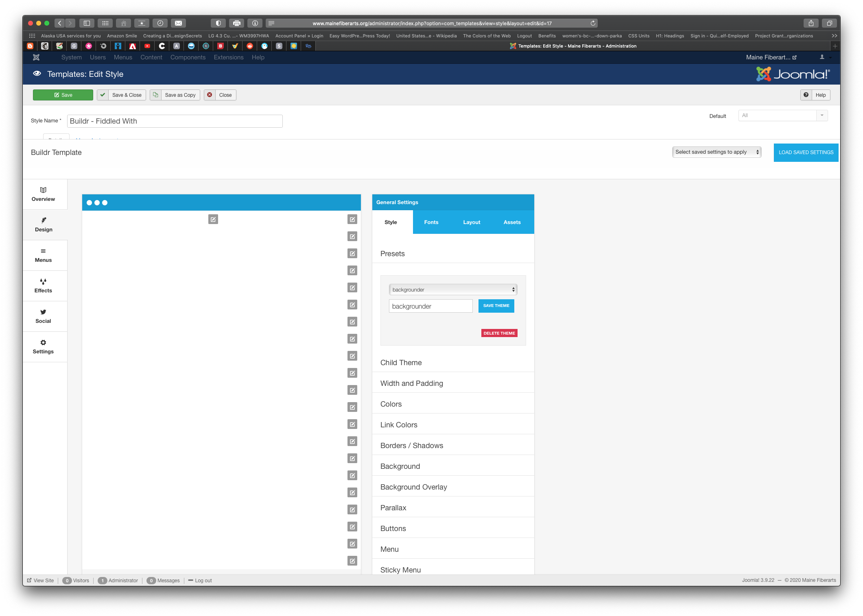Screen dimensions: 863x616
Task: Click the Style Name text field
Action: (x=175, y=121)
